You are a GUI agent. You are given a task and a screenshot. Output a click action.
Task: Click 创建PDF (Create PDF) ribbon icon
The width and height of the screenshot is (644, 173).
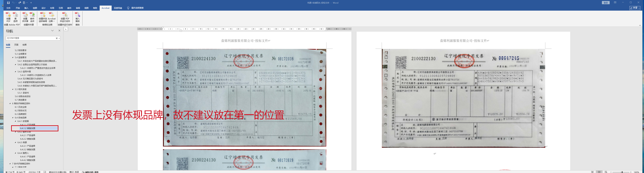8,17
